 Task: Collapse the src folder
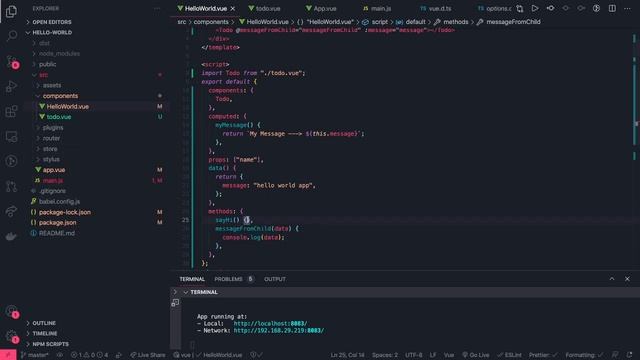(43, 75)
